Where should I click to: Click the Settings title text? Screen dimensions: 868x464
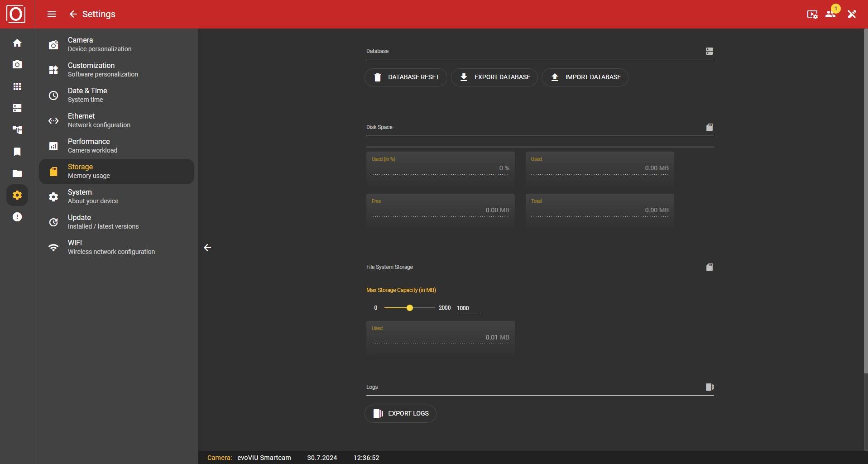pos(99,14)
